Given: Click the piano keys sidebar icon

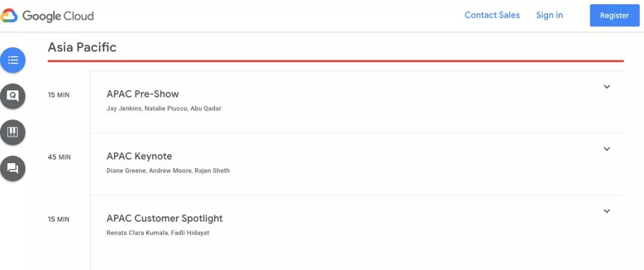Looking at the screenshot, I should 13,132.
